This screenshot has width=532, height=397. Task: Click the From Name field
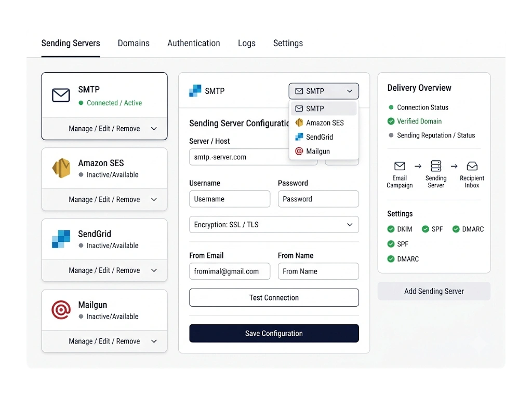[x=318, y=271]
